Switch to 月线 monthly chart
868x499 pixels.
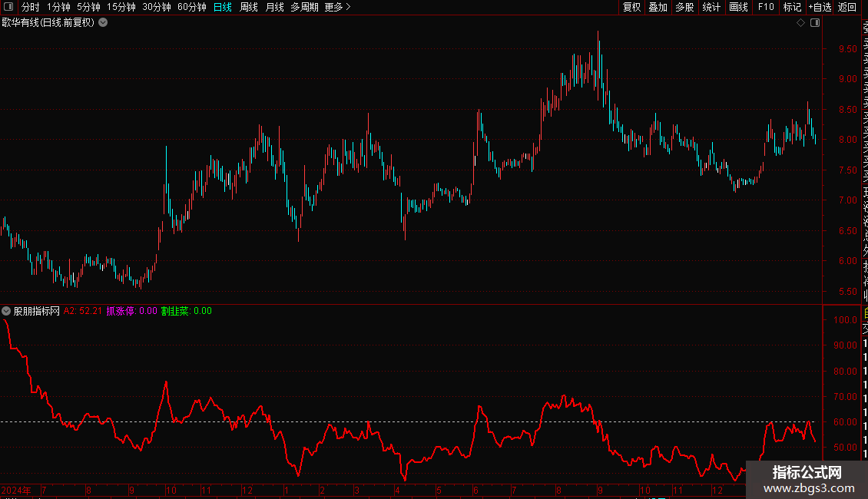274,7
